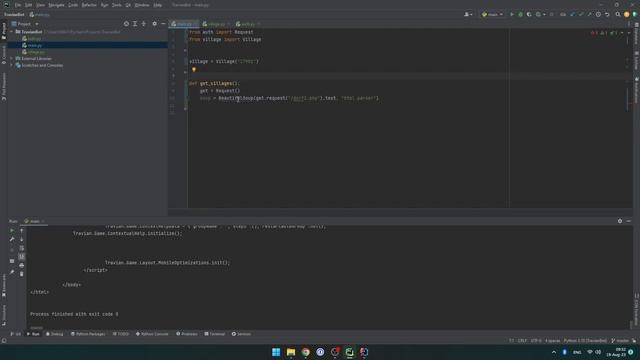640x360 pixels.
Task: Click Print icon in Run console
Action: click(22, 265)
